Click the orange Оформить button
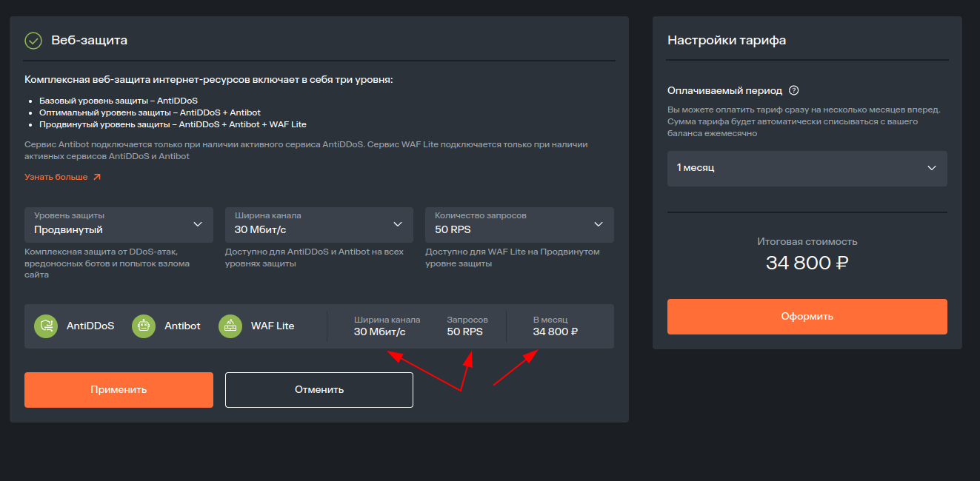 [807, 317]
